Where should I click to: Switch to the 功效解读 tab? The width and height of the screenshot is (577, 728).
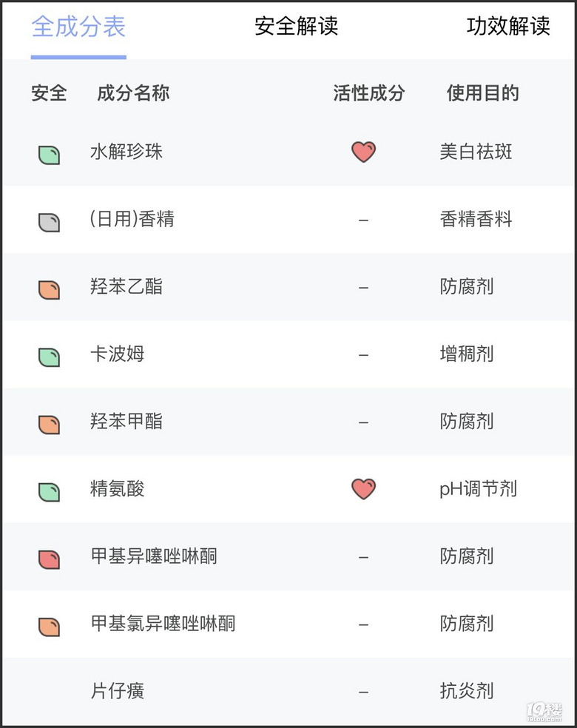click(508, 26)
